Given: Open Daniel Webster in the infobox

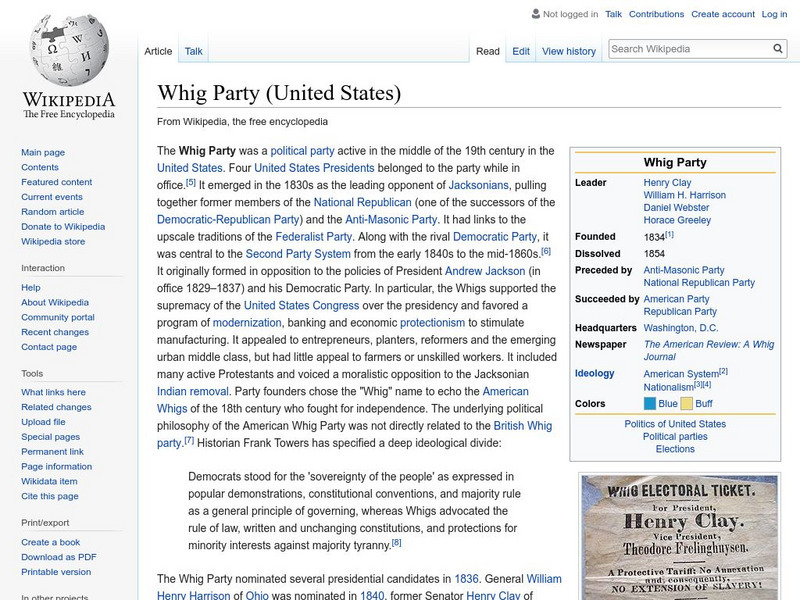Looking at the screenshot, I should [676, 207].
